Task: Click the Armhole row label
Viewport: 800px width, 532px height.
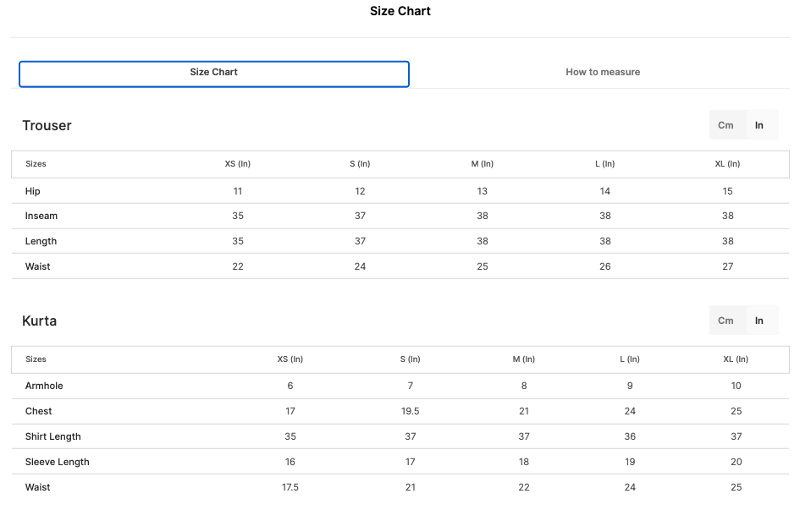Action: tap(44, 386)
